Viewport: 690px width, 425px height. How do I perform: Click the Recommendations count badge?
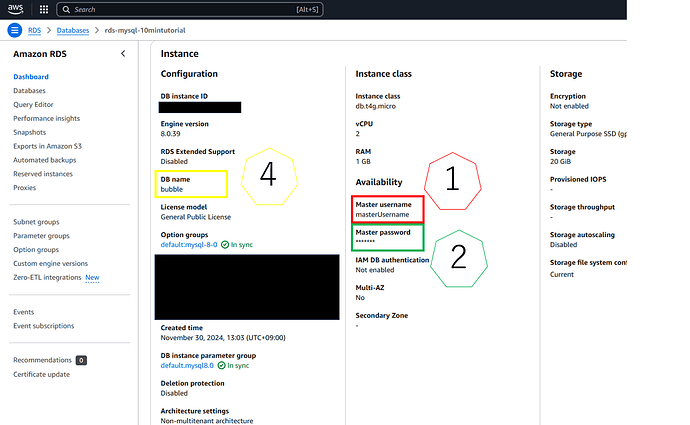81,360
